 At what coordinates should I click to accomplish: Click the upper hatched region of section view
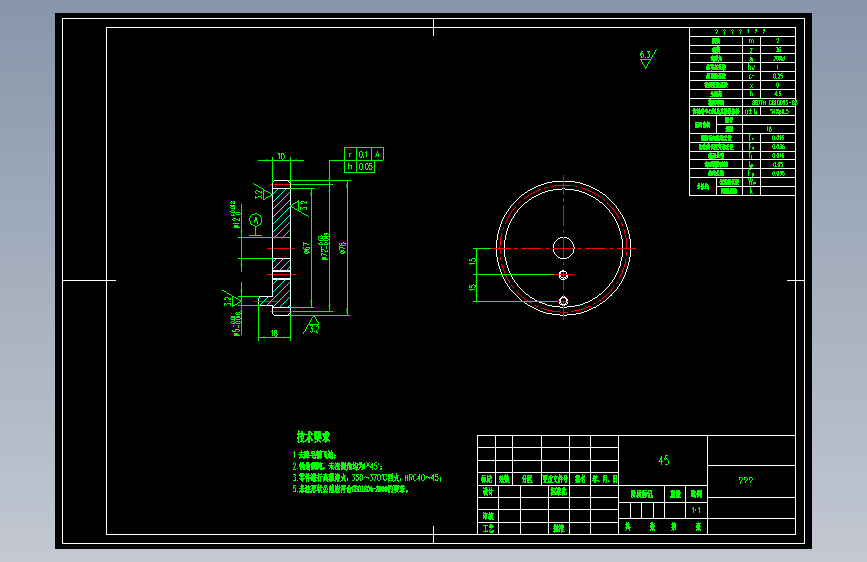281,213
